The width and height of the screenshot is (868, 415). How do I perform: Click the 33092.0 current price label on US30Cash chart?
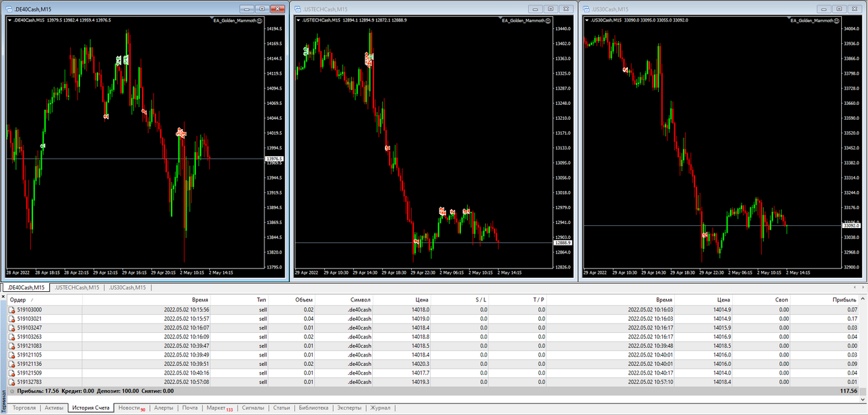[851, 226]
